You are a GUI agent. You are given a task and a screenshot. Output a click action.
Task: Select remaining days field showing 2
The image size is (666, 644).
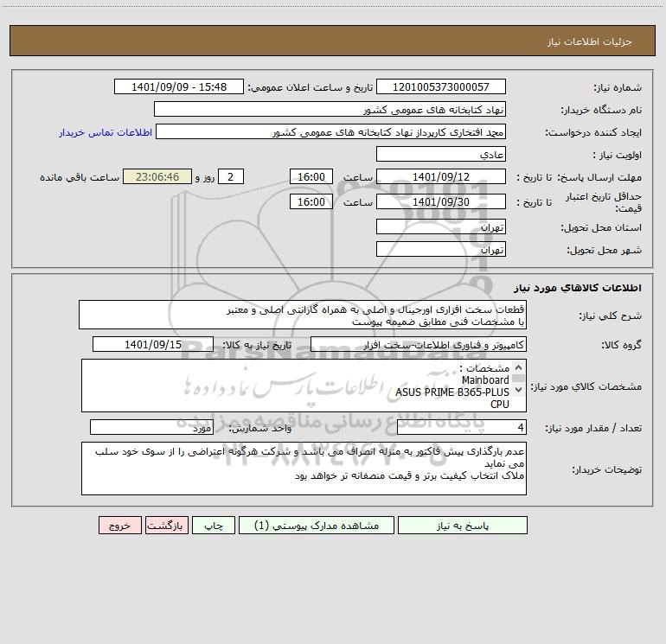coord(231,177)
